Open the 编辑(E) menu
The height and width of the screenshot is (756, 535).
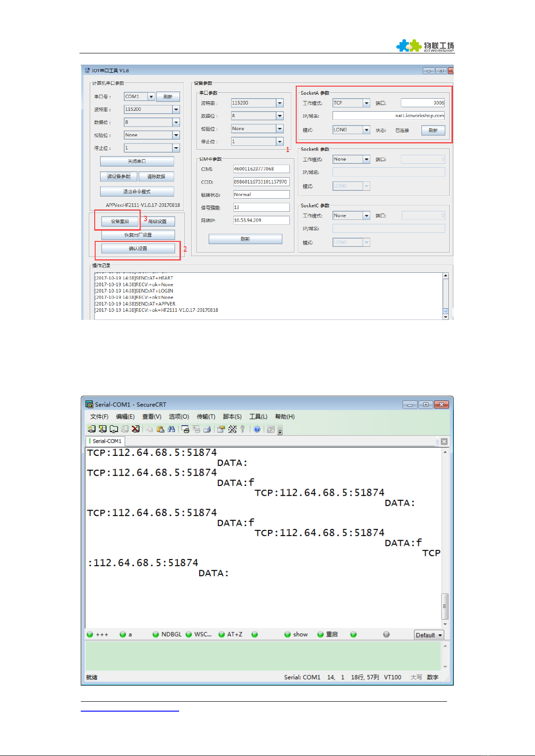pyautogui.click(x=125, y=416)
